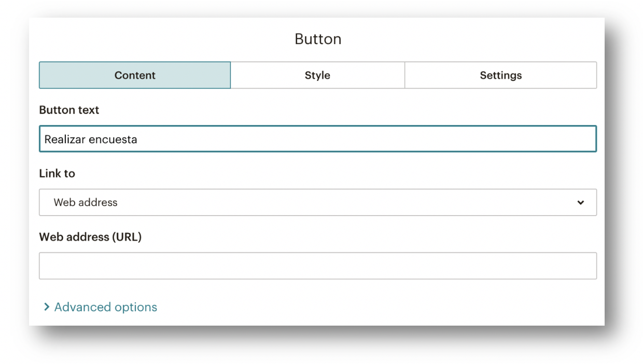This screenshot has width=643, height=364.
Task: Click the Web address (URL) label
Action: 90,237
